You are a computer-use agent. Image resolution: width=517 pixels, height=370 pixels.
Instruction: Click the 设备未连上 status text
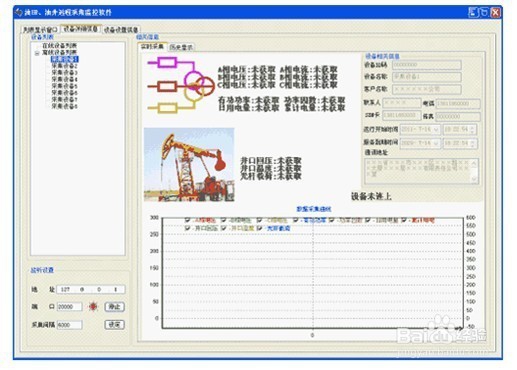pyautogui.click(x=371, y=196)
